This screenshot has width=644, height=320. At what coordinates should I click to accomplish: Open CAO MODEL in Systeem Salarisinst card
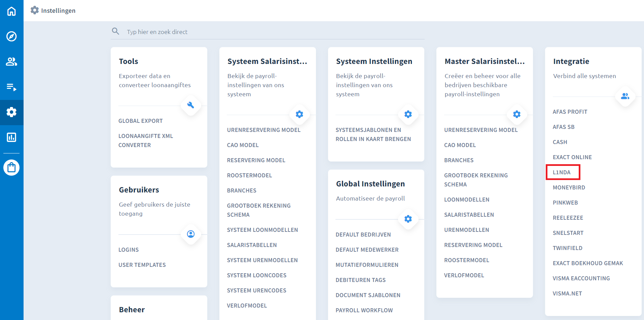tap(243, 145)
